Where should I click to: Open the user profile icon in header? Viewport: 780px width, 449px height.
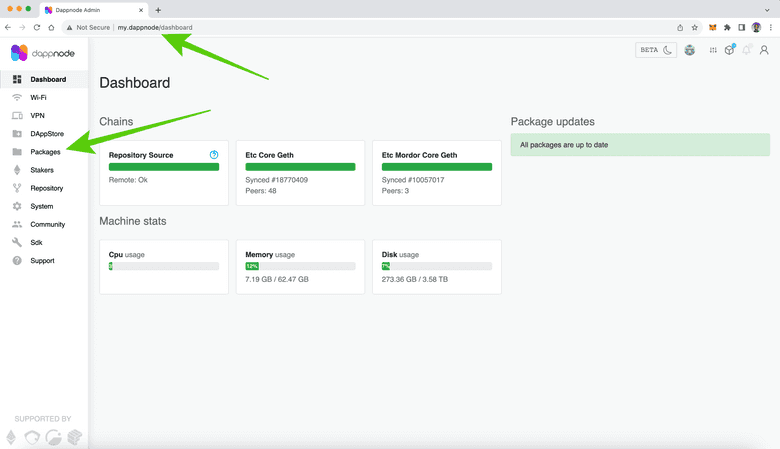pos(765,50)
